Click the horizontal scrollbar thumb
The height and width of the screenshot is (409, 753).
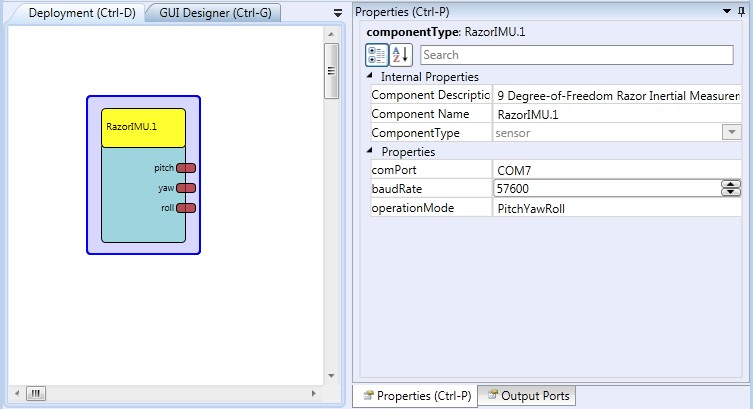pos(36,393)
